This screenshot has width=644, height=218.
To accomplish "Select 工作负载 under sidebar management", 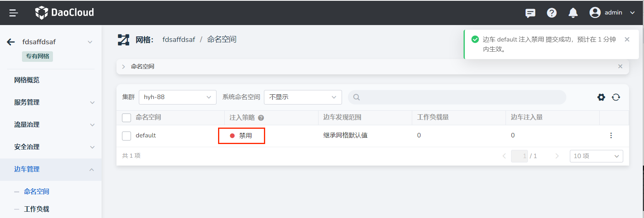I will point(36,209).
